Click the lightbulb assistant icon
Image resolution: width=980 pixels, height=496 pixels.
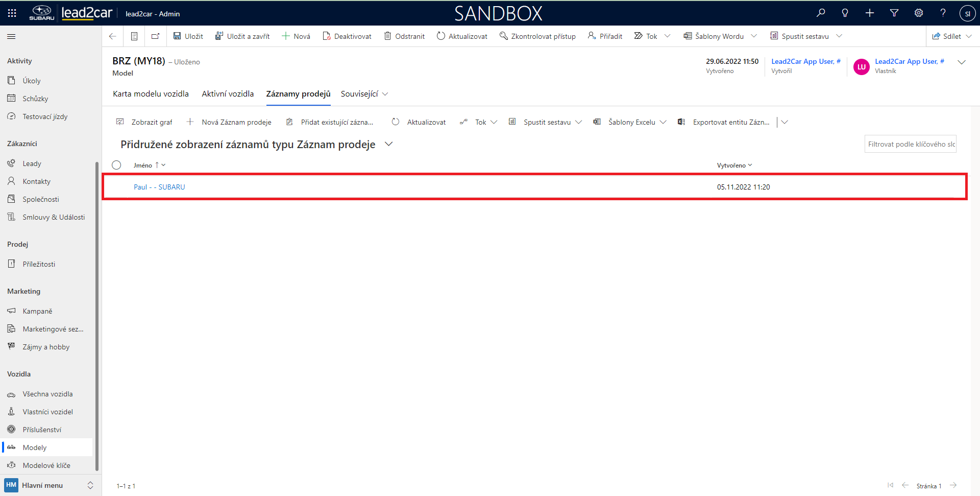pyautogui.click(x=845, y=13)
